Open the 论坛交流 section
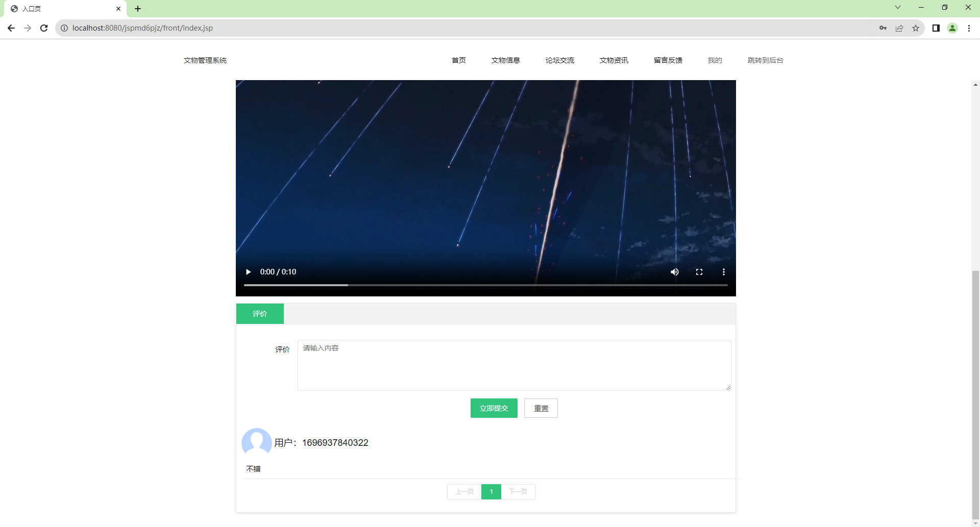Image resolution: width=980 pixels, height=527 pixels. point(559,60)
